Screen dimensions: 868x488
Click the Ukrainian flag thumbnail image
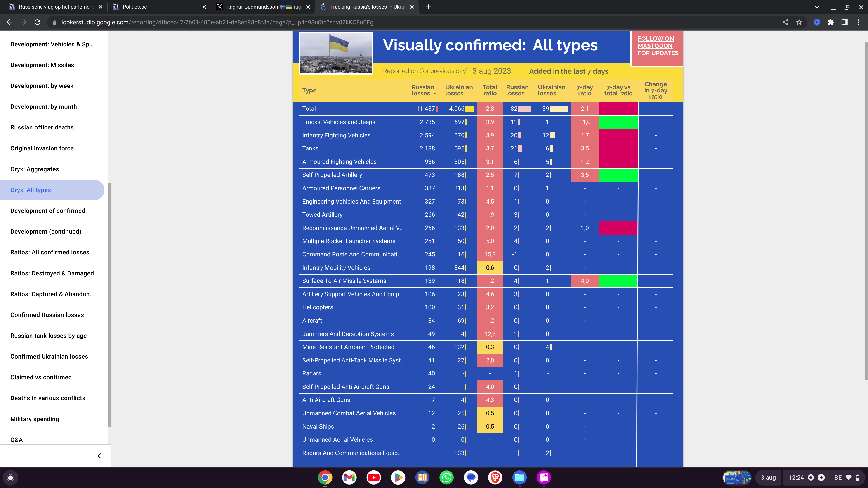point(336,53)
